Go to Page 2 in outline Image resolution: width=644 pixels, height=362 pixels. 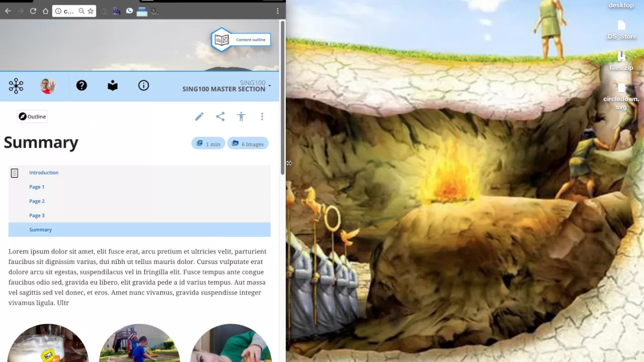(x=37, y=201)
